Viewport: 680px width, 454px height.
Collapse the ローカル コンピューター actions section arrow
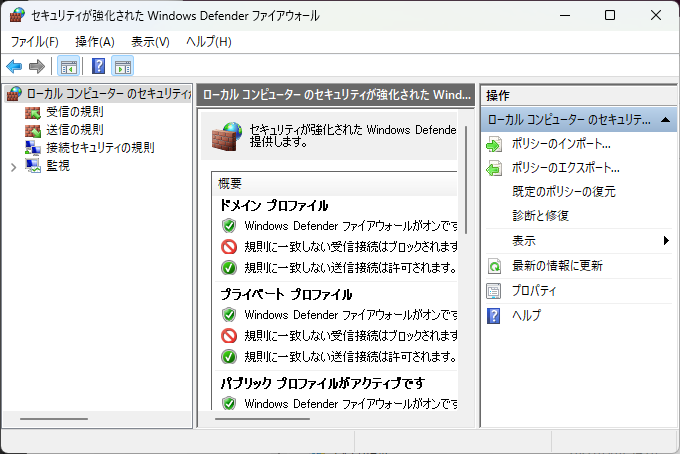point(666,120)
